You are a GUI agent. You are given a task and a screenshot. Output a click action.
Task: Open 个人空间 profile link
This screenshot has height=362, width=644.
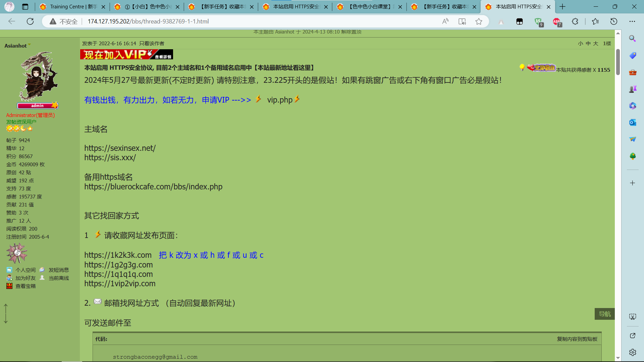tap(25, 270)
